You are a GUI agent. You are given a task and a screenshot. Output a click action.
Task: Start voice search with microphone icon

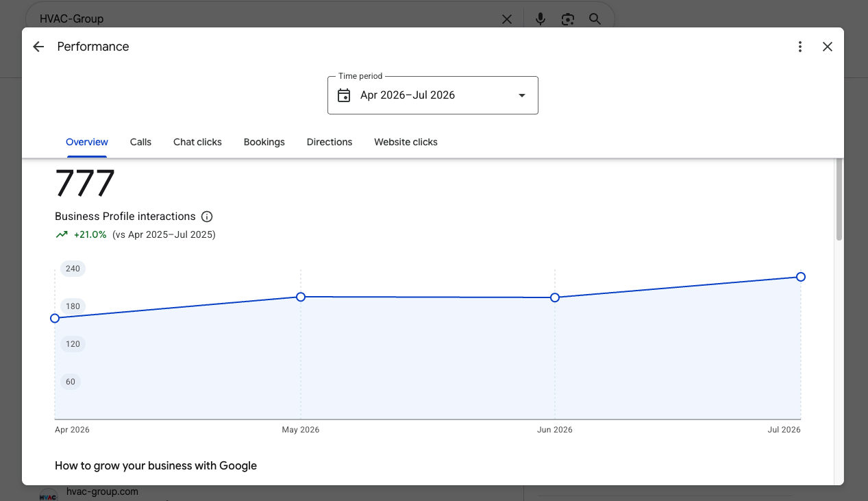click(x=541, y=19)
